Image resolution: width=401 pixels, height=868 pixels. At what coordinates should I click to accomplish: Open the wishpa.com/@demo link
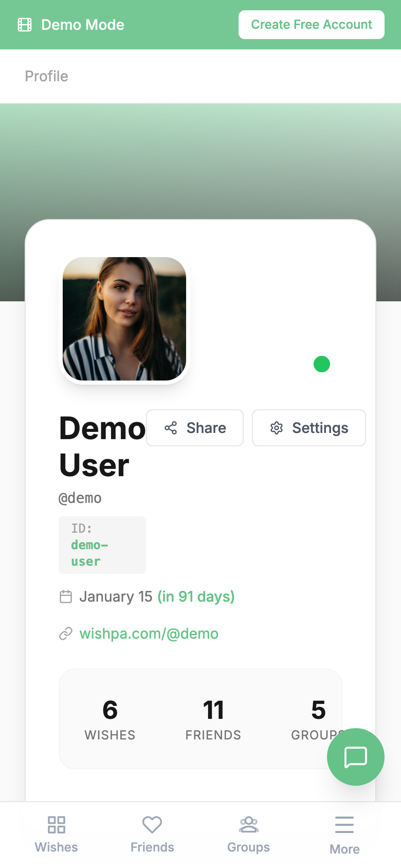[149, 634]
